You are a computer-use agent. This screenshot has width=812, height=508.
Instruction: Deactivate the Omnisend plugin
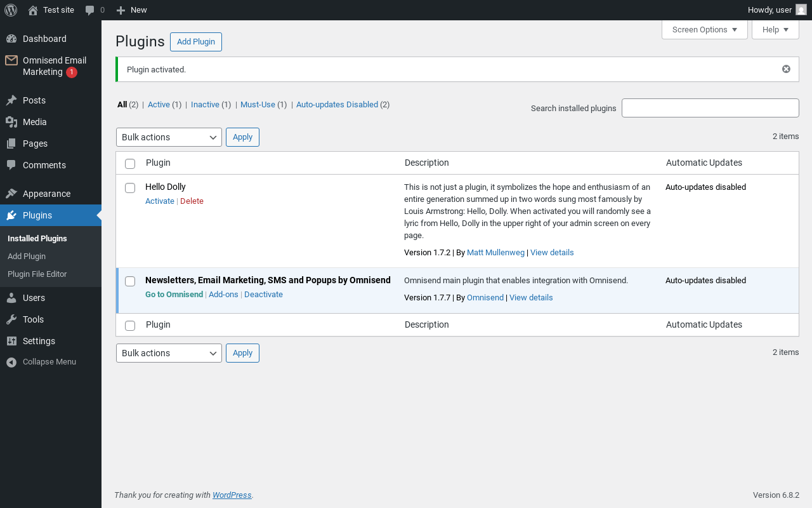click(263, 295)
